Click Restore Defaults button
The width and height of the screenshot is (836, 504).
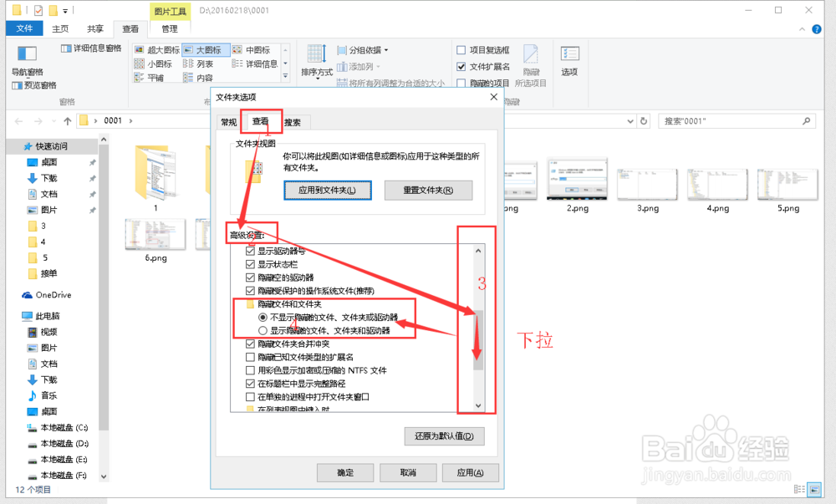pos(444,435)
